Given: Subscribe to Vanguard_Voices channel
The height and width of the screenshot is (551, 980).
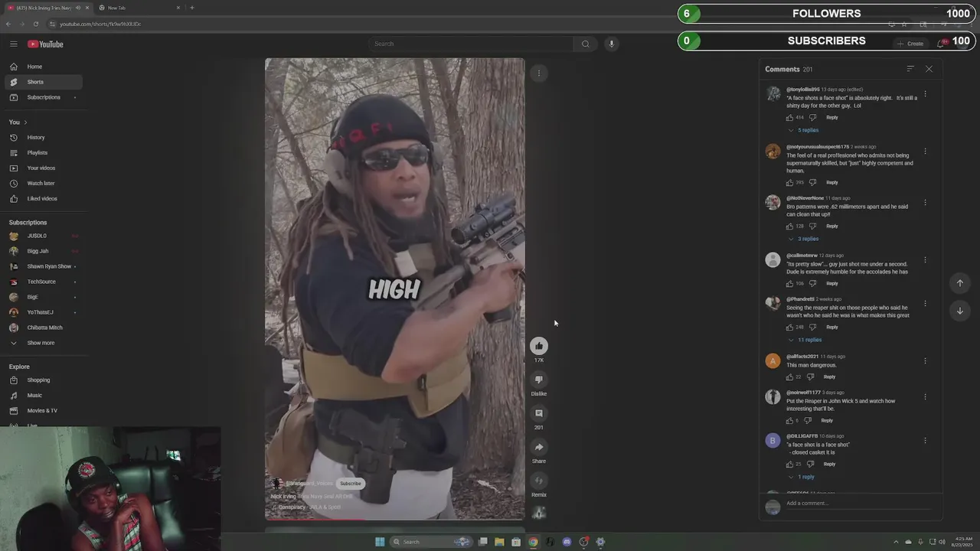Looking at the screenshot, I should [x=351, y=484].
